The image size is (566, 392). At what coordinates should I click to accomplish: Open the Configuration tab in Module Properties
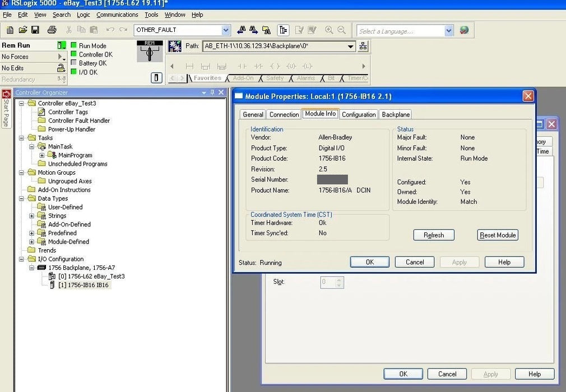[359, 114]
